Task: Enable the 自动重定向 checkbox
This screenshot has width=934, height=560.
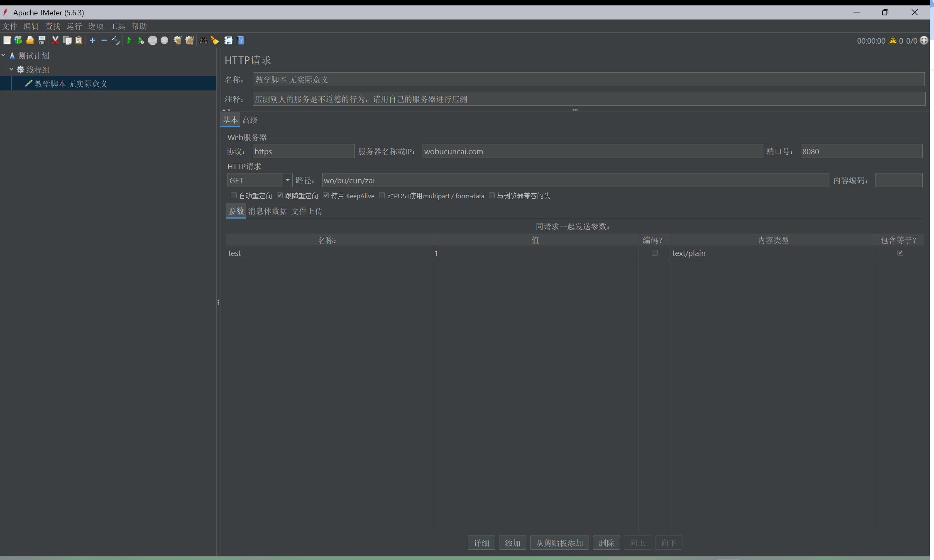Action: [x=234, y=195]
